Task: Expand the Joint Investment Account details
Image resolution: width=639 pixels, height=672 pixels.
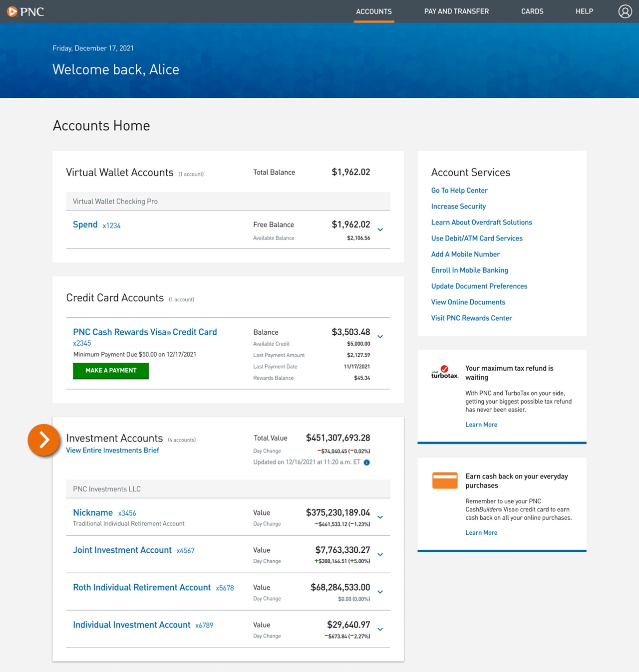Action: (x=380, y=555)
